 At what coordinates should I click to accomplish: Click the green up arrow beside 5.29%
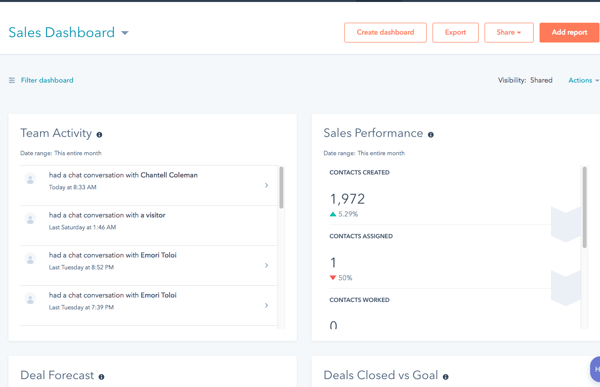[333, 214]
